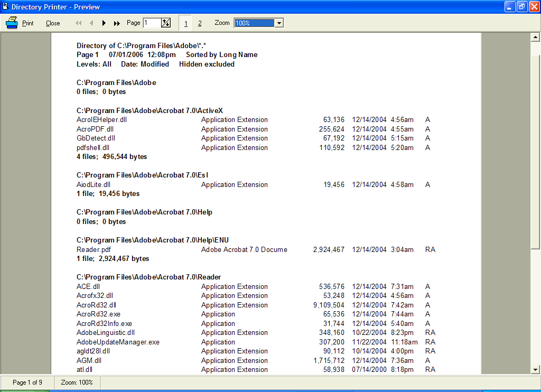541x392 pixels.
Task: Click the '11/22/2004' date value
Action: point(369,342)
